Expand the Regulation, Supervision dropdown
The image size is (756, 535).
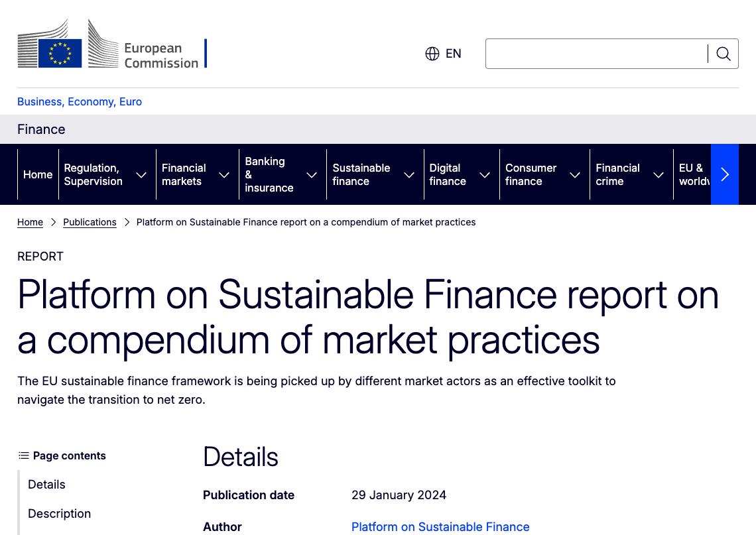(x=141, y=174)
